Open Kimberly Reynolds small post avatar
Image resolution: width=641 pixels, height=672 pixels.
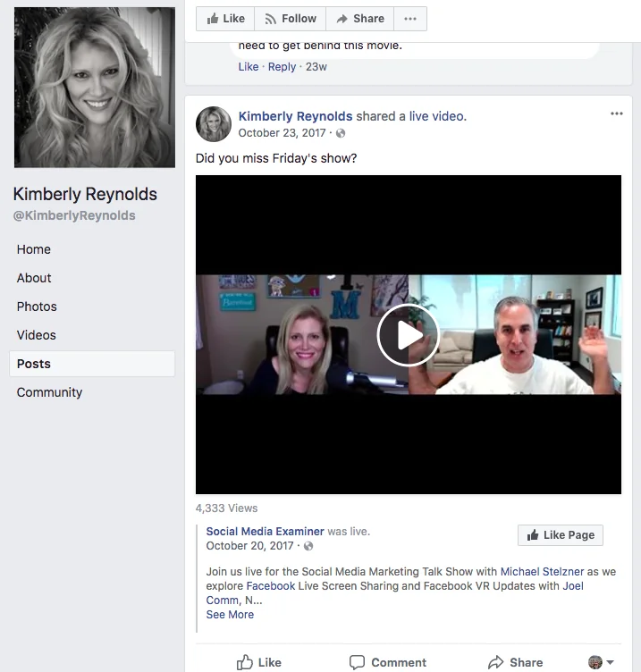pos(214,124)
